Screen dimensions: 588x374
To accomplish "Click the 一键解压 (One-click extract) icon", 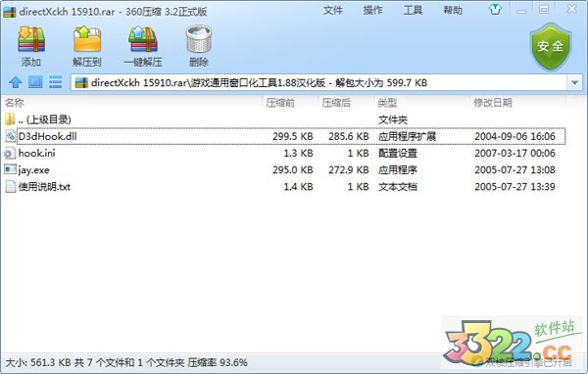I will pos(143,39).
